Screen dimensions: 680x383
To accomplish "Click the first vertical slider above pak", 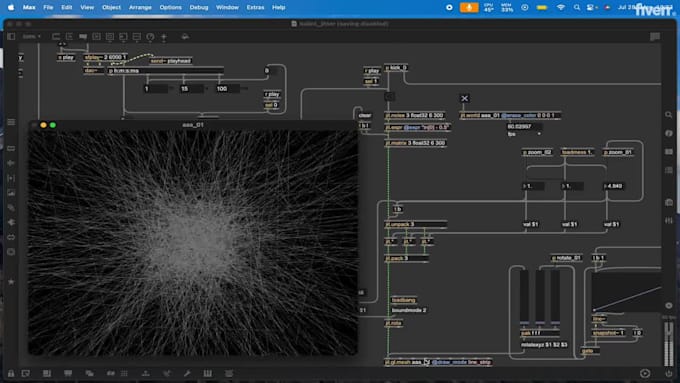I will click(x=524, y=297).
